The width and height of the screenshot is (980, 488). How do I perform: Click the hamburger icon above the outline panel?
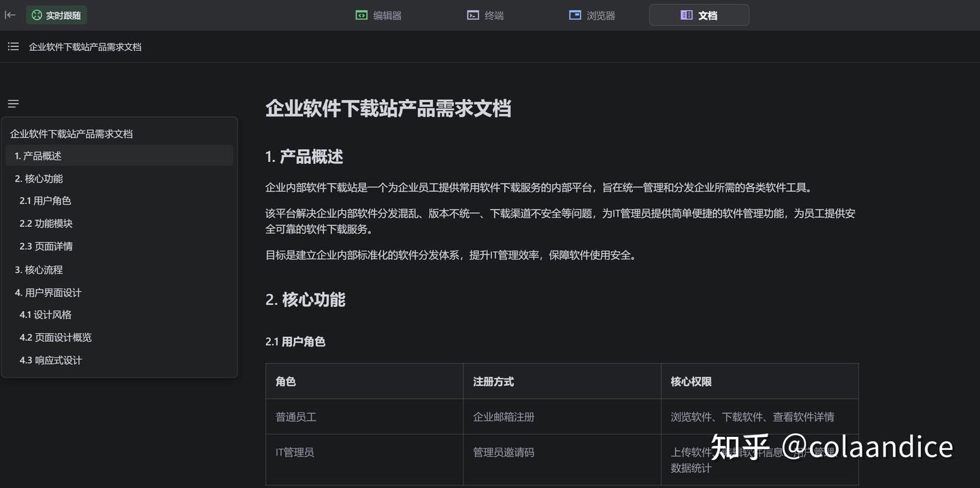[x=12, y=103]
